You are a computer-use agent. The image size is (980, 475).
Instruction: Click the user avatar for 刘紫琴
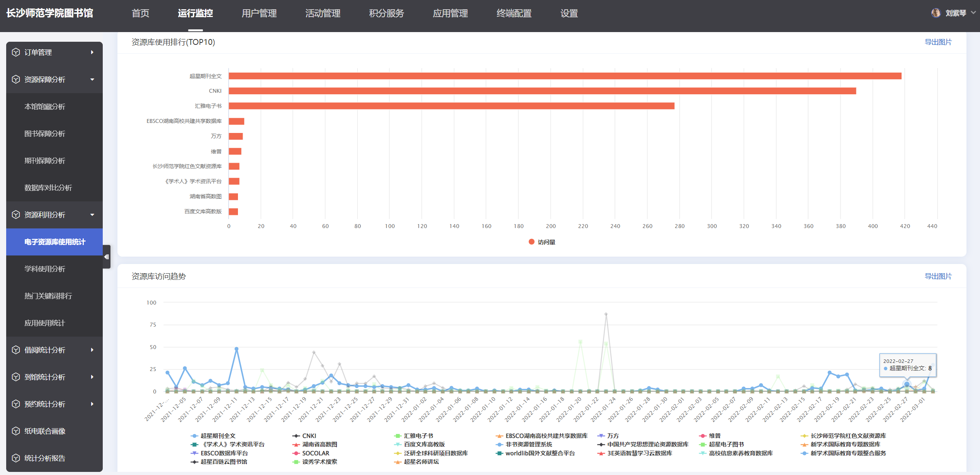[936, 13]
